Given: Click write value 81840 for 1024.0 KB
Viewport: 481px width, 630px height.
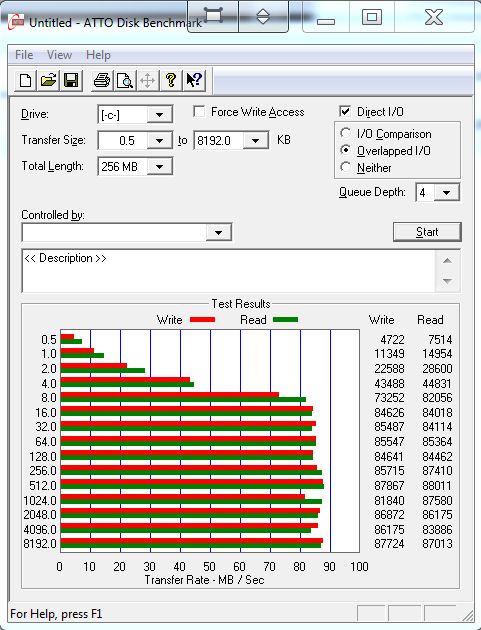Looking at the screenshot, I should [x=389, y=501].
